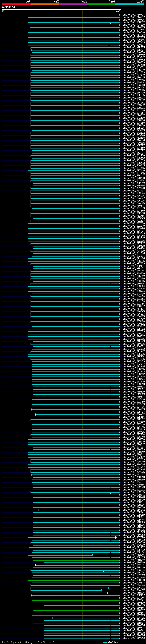Select the UniRef100_P26573 label

134,314
